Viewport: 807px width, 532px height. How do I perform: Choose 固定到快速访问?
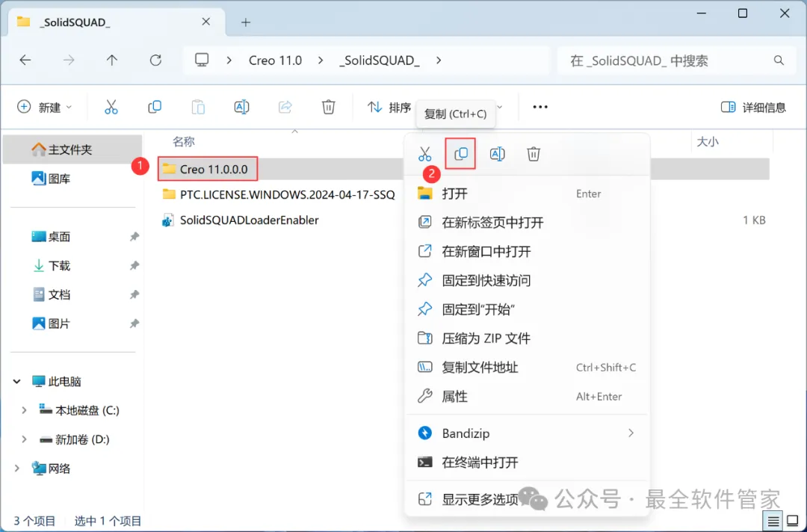click(x=527, y=280)
